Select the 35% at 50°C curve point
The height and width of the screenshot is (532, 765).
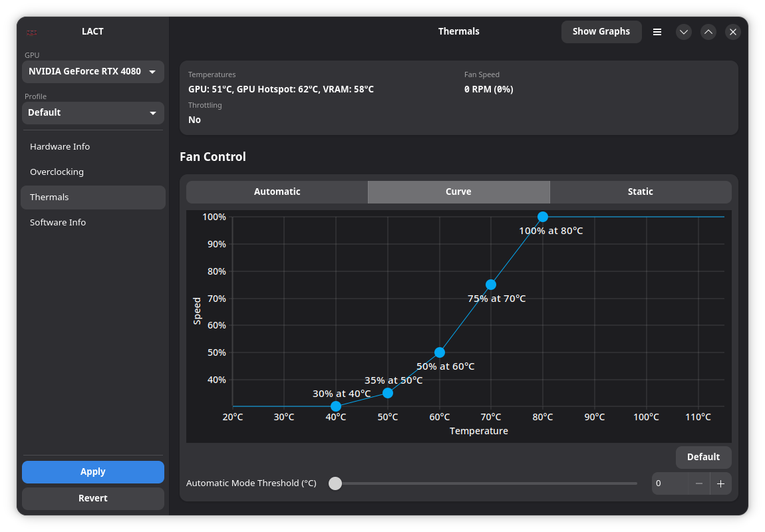pos(388,393)
